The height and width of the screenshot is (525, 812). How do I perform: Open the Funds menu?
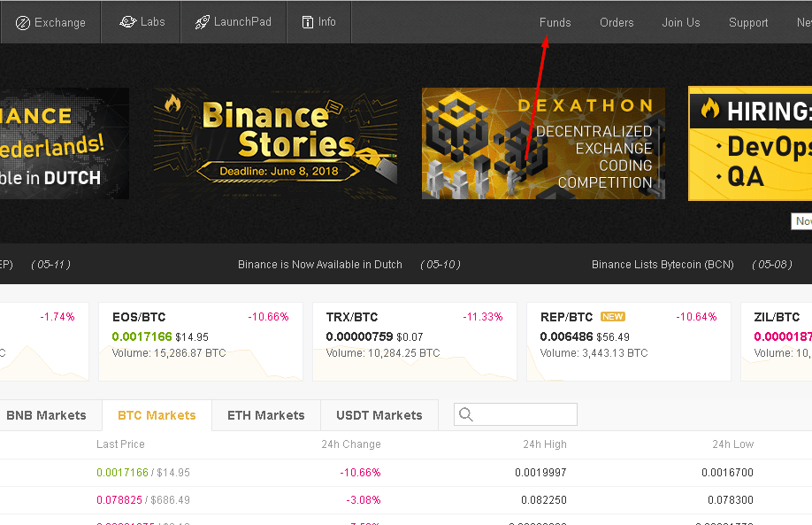tap(555, 23)
